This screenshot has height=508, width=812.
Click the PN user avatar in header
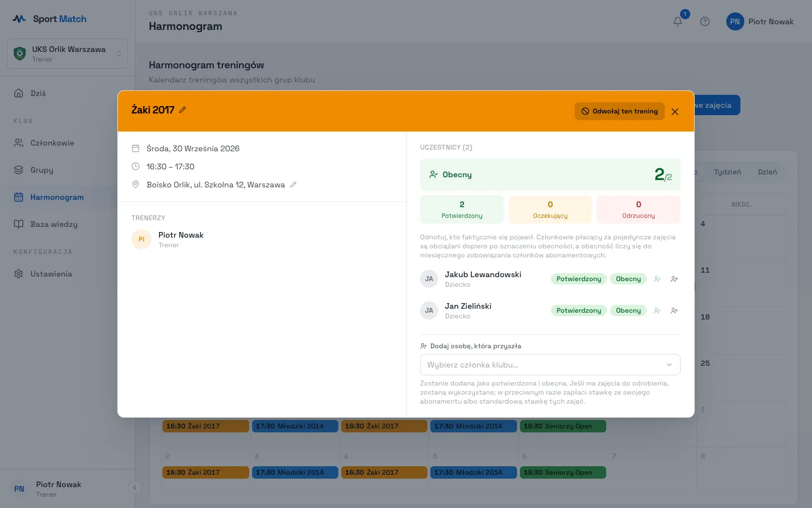(x=735, y=21)
